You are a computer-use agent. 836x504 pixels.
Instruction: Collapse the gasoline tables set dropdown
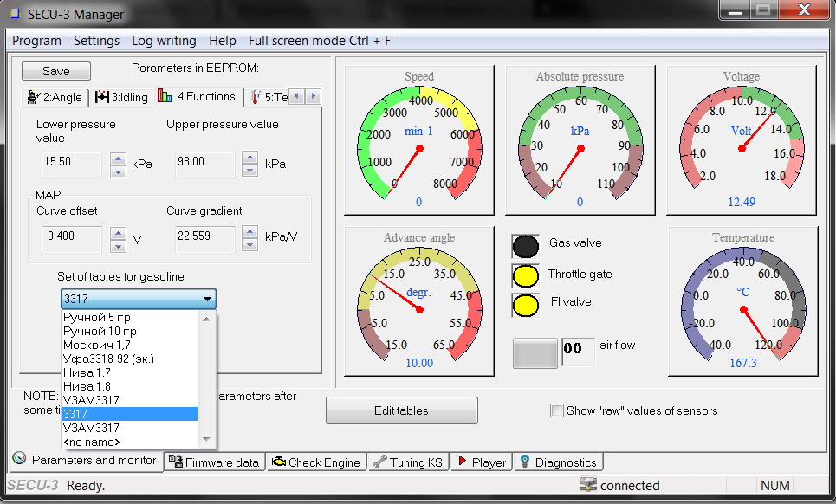tap(207, 300)
